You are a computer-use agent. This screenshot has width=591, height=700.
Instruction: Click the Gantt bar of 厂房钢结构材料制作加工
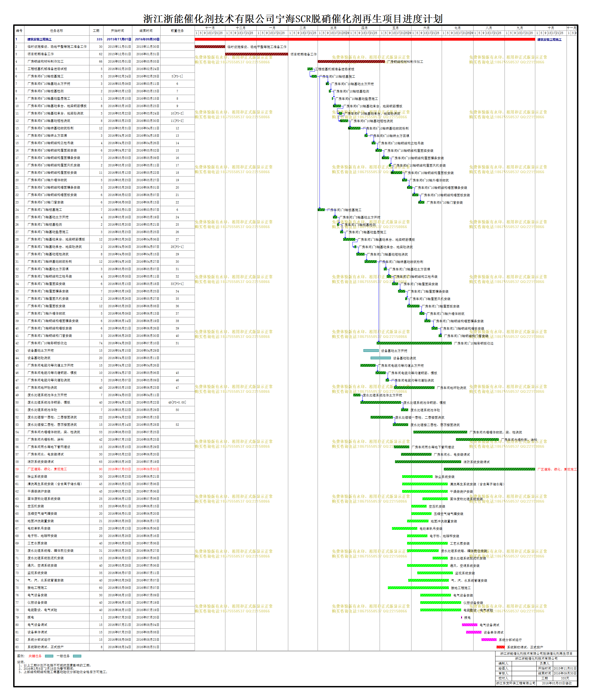click(351, 62)
